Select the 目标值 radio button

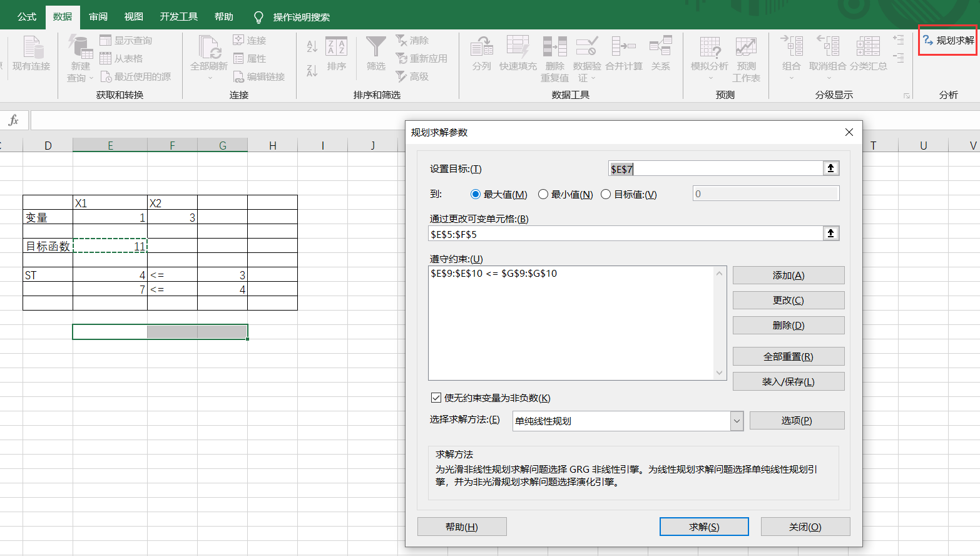pos(606,195)
